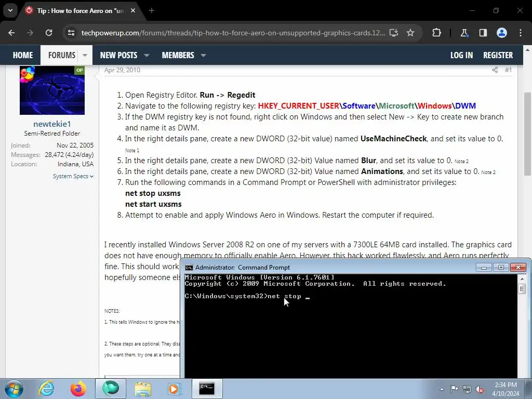Close the Administrator Command Prompt window
This screenshot has width=532, height=399.
tap(518, 268)
